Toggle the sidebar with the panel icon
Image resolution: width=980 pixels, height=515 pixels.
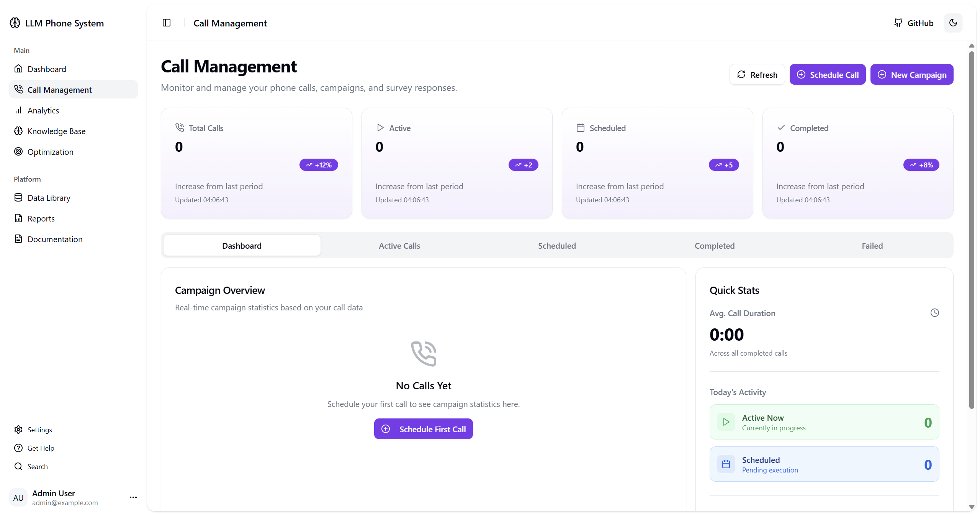(167, 23)
